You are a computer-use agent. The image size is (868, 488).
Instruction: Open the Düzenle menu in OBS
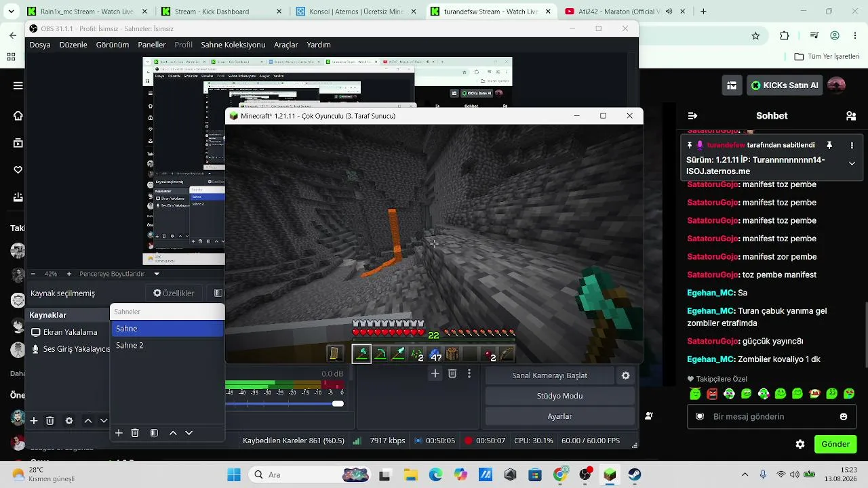(x=73, y=45)
